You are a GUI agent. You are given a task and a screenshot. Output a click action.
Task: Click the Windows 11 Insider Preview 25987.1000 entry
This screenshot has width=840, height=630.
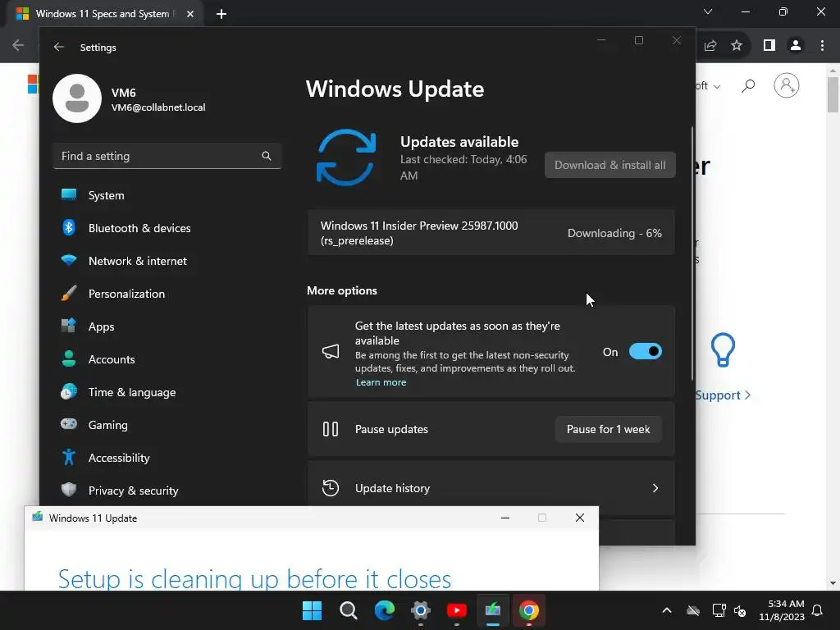click(491, 233)
